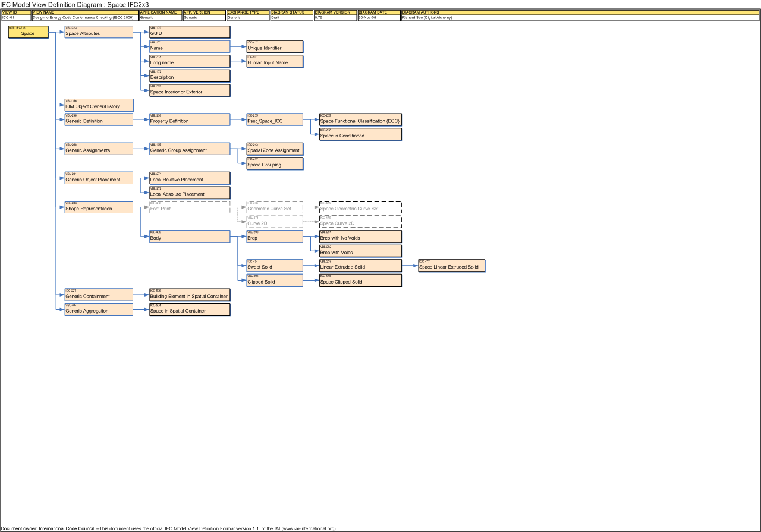Click the Space Attributes box
The height and width of the screenshot is (532, 761).
pos(99,32)
